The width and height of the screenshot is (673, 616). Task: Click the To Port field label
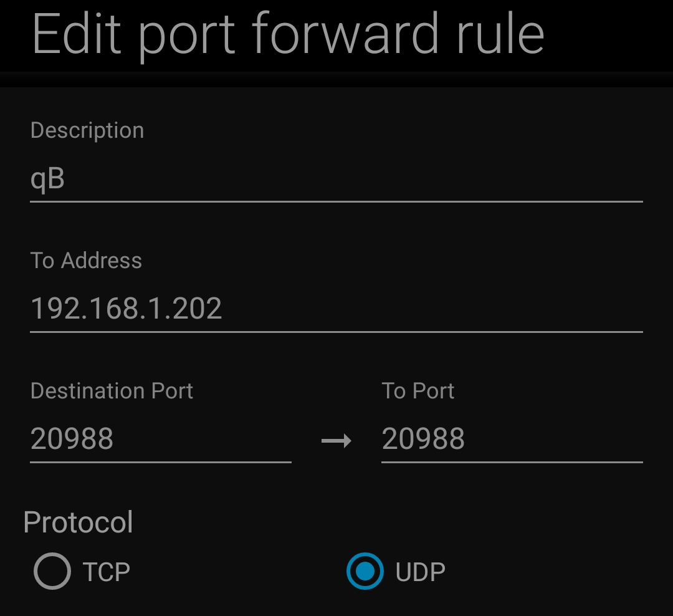(418, 391)
